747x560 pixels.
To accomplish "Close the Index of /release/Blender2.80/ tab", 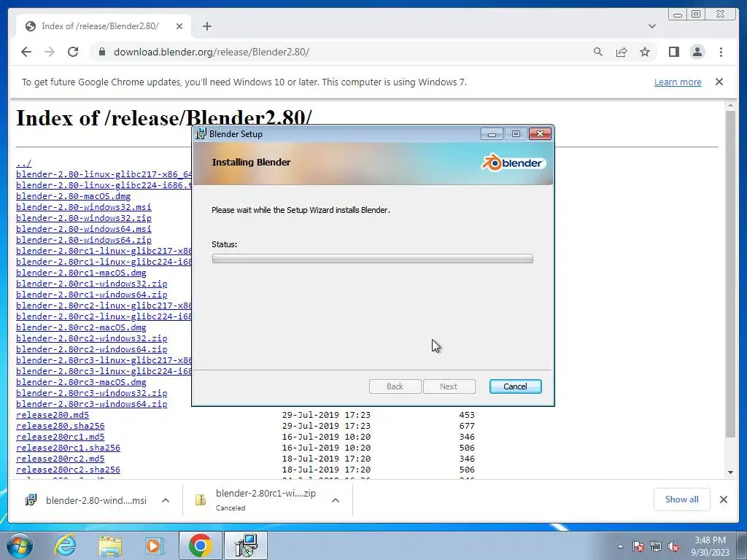I will point(179,26).
